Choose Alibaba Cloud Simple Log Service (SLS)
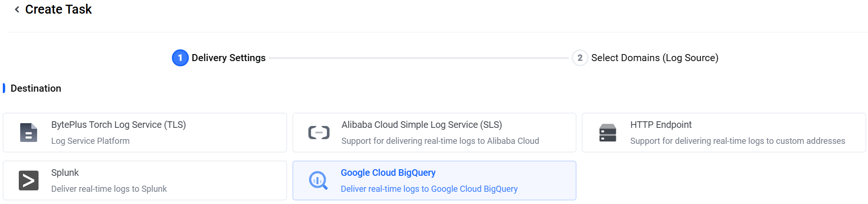The image size is (868, 204). pos(434,133)
